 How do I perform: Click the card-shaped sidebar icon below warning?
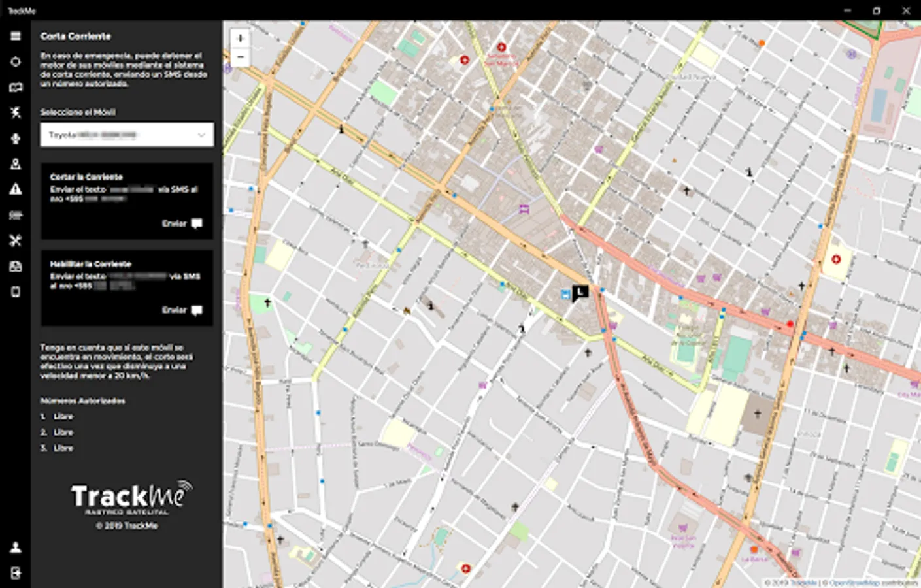(16, 215)
